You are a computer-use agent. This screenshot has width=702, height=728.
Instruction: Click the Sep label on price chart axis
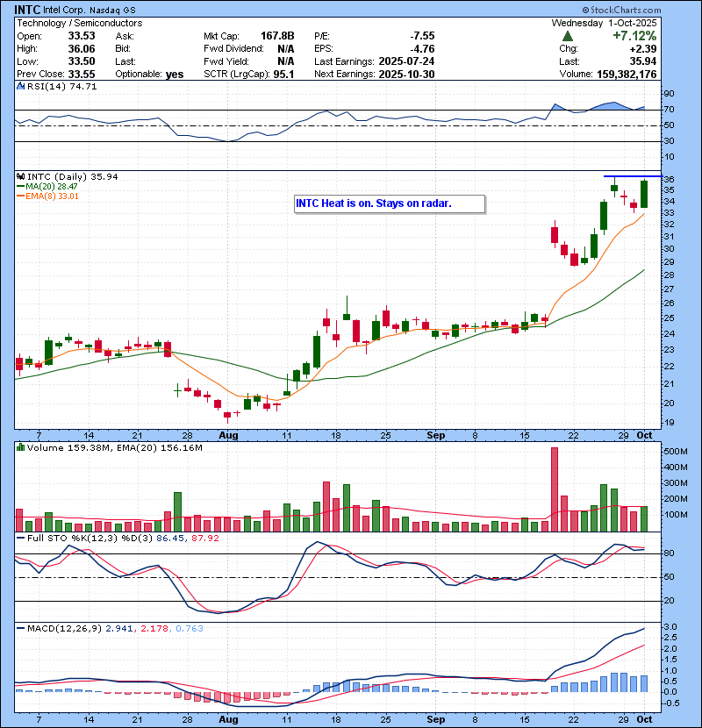(436, 436)
